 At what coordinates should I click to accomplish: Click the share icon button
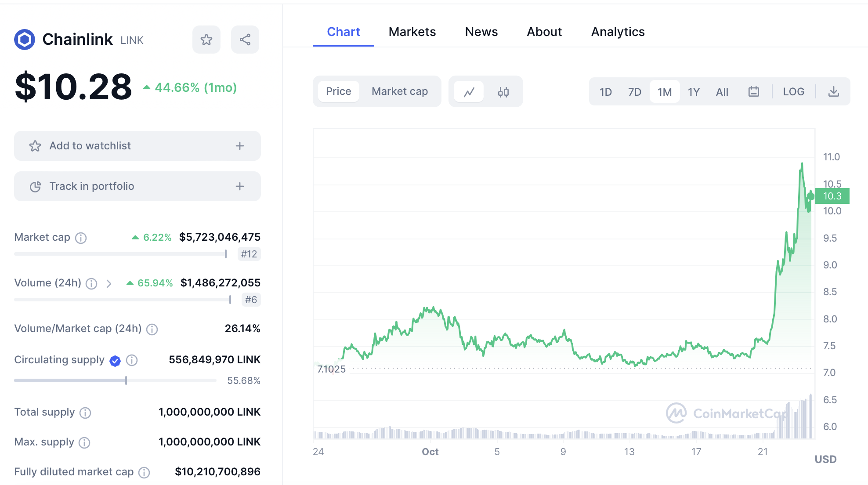(x=245, y=40)
